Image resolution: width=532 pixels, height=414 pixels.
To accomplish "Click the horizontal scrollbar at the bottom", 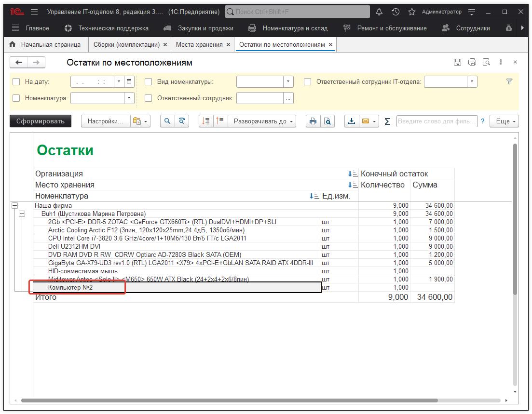I will (229, 401).
